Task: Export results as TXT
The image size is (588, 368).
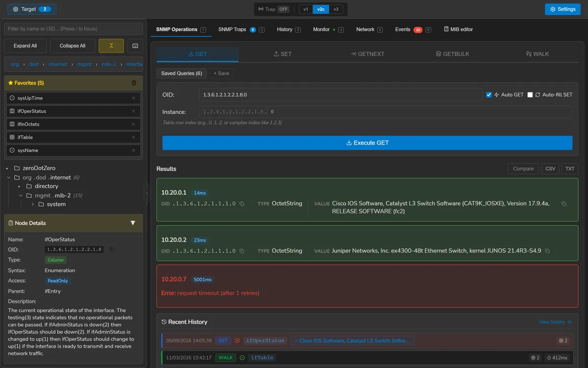Action: [570, 169]
